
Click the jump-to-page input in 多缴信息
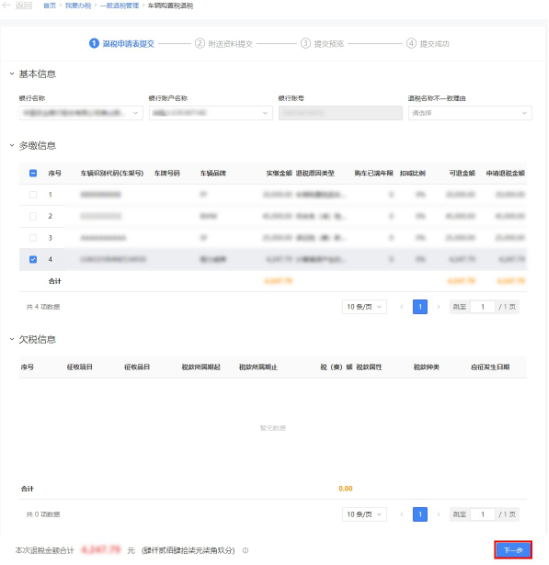pos(483,307)
